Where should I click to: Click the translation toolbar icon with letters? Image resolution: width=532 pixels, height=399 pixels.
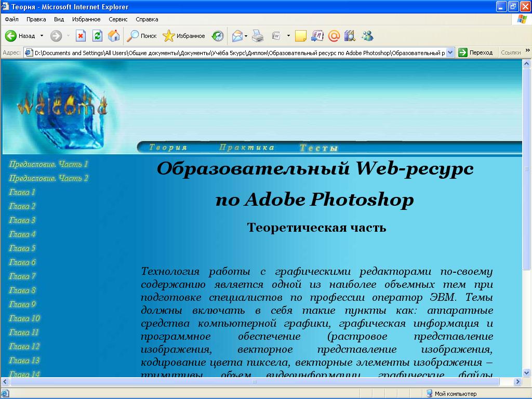(x=317, y=36)
